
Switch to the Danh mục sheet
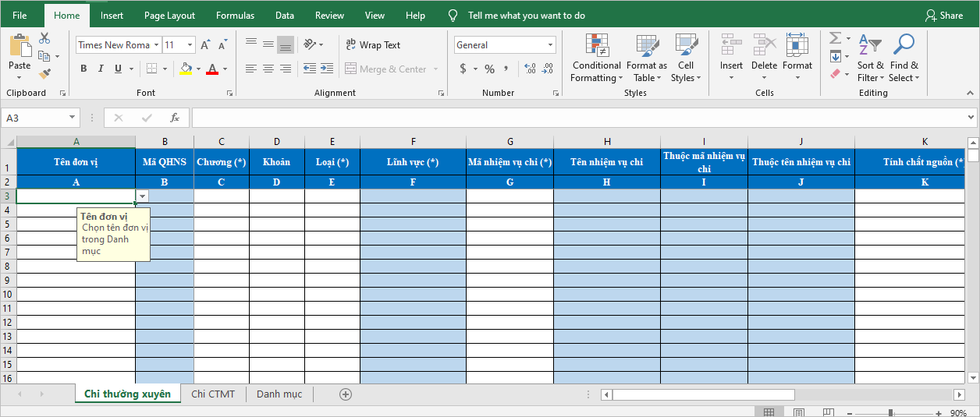click(x=279, y=394)
